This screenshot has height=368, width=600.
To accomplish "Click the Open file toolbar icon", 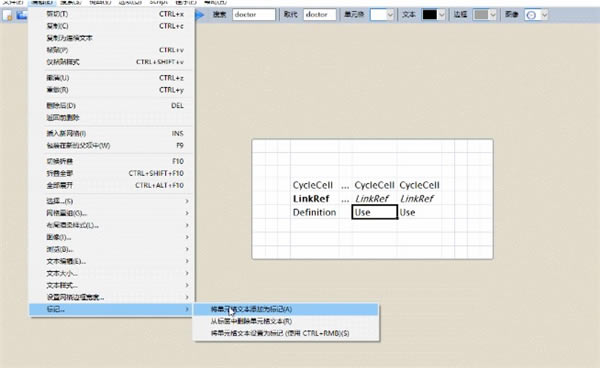I will (x=21, y=15).
